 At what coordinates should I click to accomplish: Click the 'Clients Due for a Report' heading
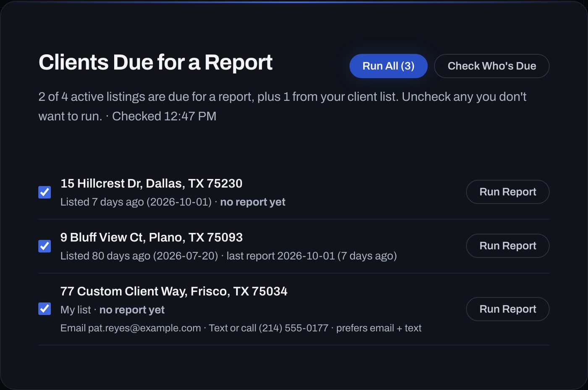click(155, 63)
